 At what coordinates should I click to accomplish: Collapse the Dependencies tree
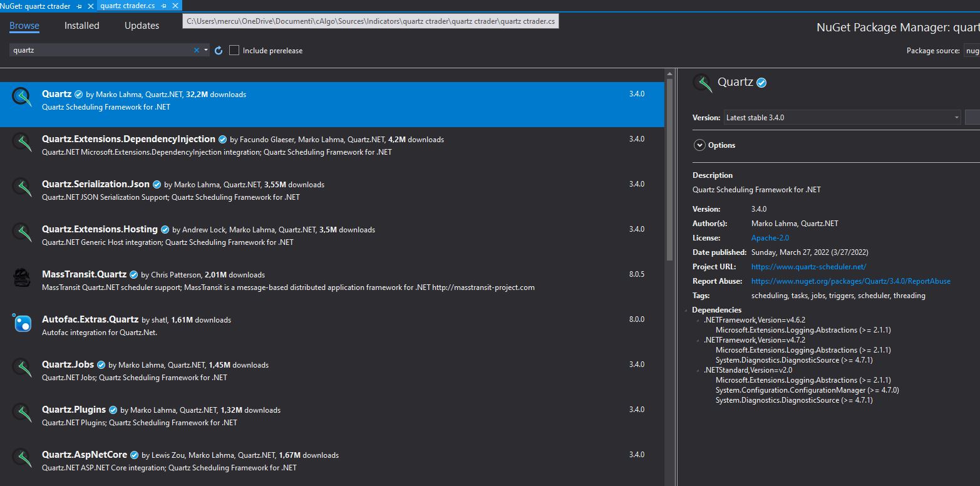(x=686, y=310)
